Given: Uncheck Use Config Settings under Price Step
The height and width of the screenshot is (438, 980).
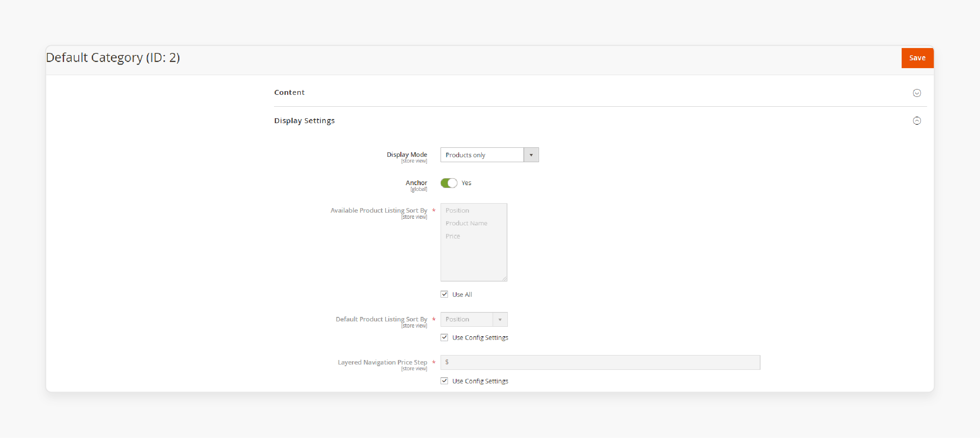Looking at the screenshot, I should (x=444, y=381).
